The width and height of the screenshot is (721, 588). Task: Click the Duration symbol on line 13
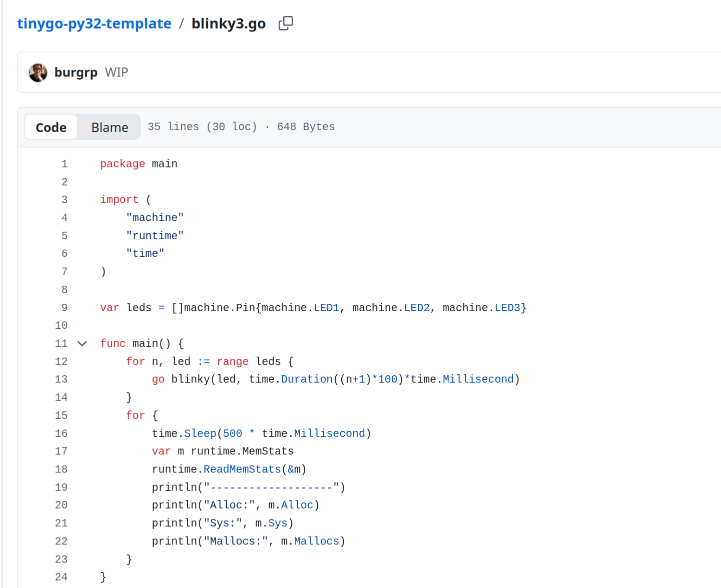(307, 379)
